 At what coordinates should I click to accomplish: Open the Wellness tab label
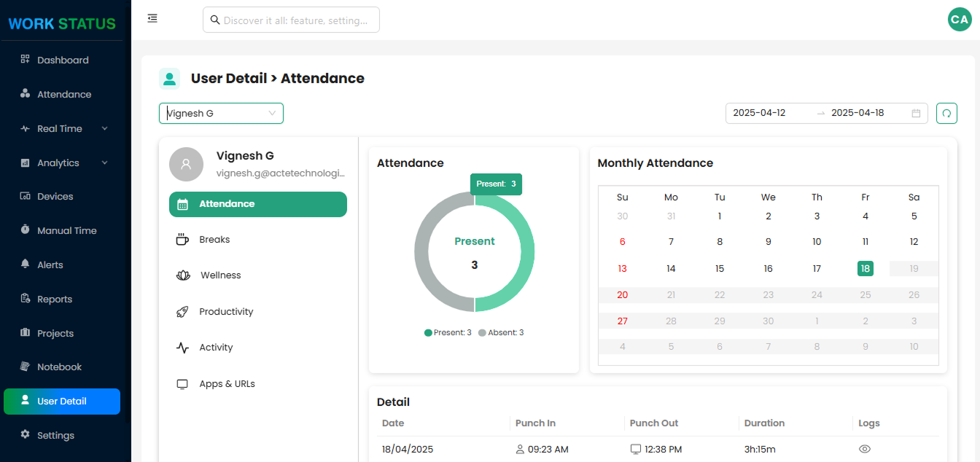[x=221, y=275]
